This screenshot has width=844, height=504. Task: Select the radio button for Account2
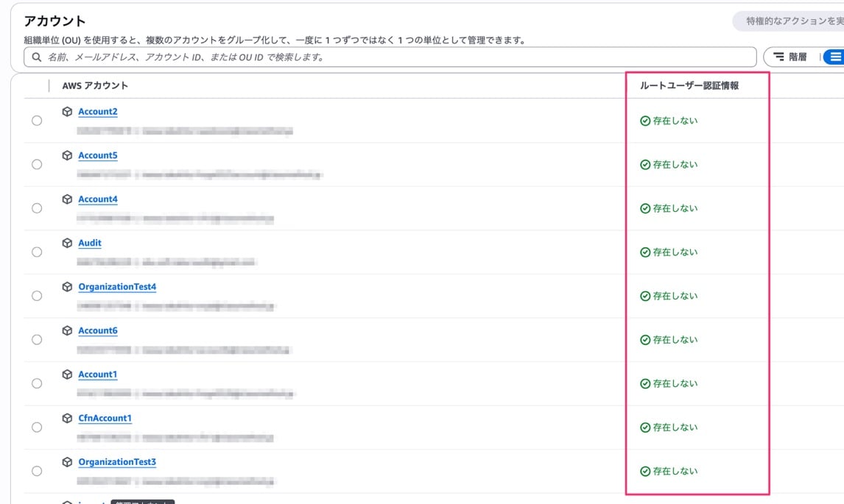point(37,120)
